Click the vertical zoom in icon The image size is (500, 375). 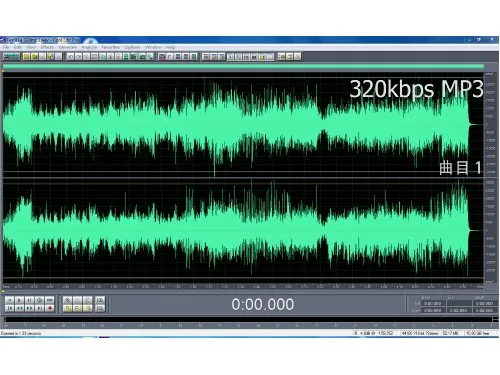tap(100, 300)
